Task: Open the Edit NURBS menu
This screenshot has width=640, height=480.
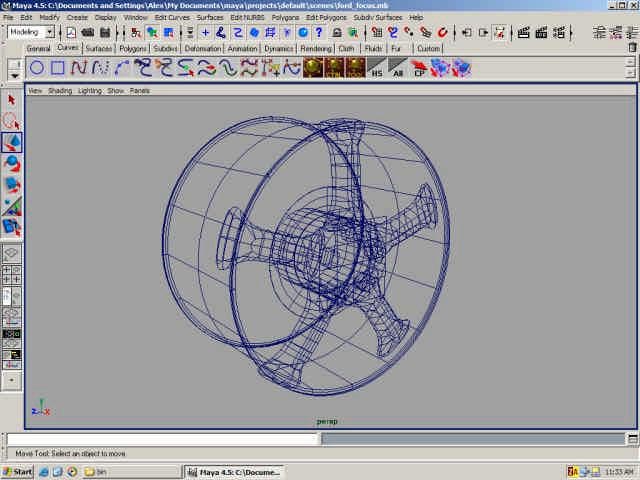Action: click(x=249, y=17)
